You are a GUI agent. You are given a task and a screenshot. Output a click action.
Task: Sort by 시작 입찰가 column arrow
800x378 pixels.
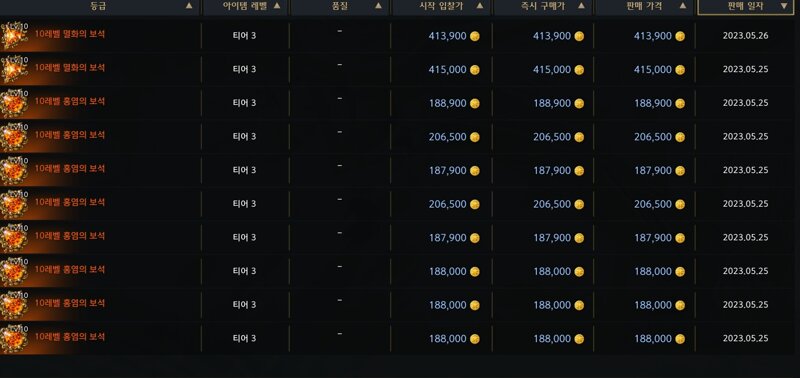480,6
